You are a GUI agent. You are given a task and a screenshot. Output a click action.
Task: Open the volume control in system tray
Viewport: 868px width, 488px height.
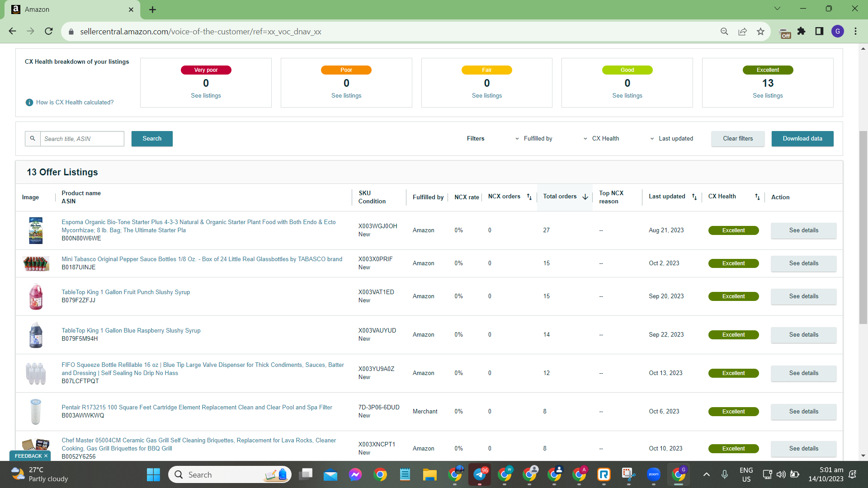click(781, 474)
